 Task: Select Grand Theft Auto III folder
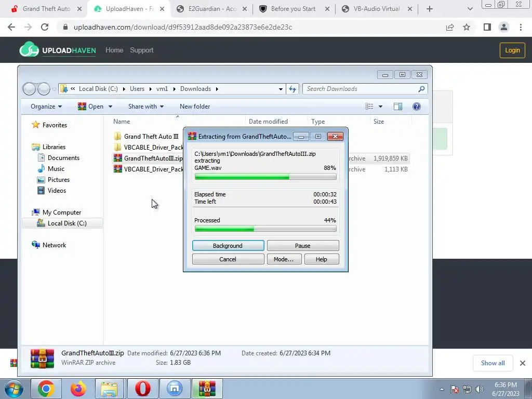[151, 137]
